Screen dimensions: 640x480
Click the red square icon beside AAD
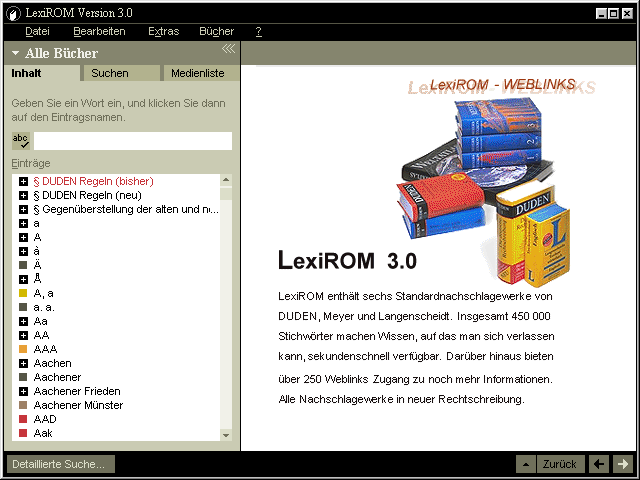[x=23, y=419]
